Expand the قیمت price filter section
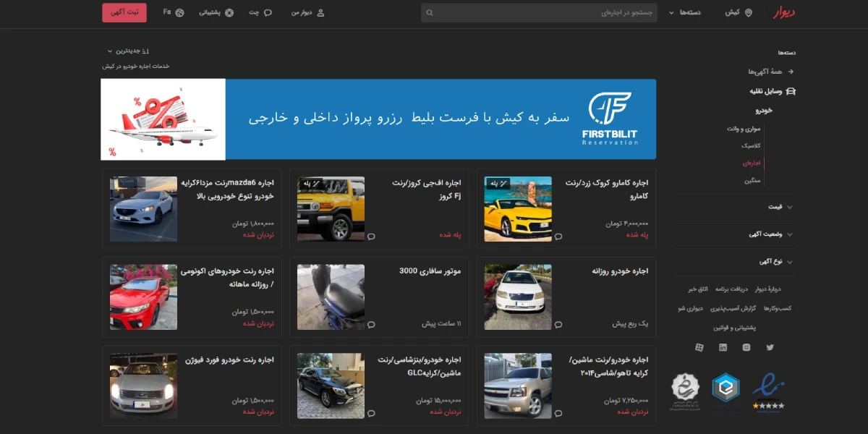Viewport: 868px width, 434px height. (x=779, y=207)
